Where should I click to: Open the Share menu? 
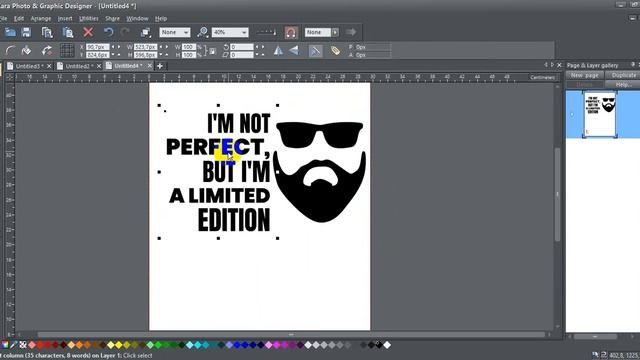pyautogui.click(x=112, y=18)
